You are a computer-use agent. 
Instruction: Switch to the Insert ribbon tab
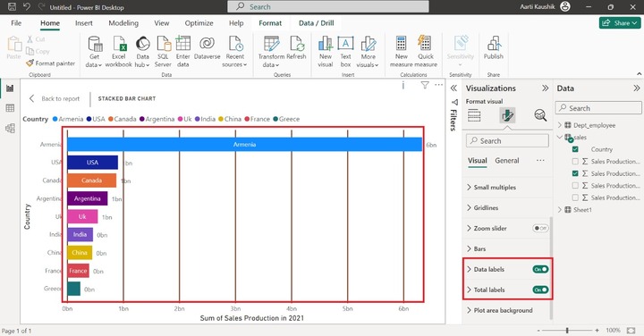84,23
